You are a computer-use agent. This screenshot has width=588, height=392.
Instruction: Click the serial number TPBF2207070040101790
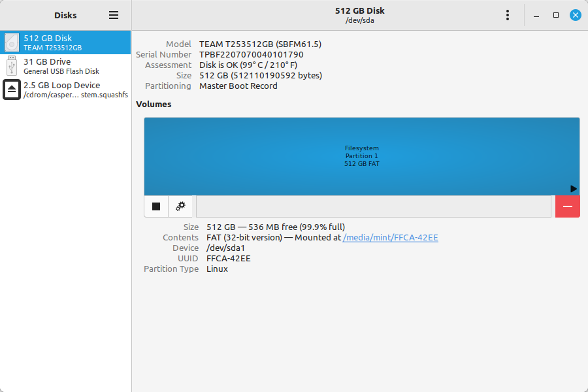252,54
